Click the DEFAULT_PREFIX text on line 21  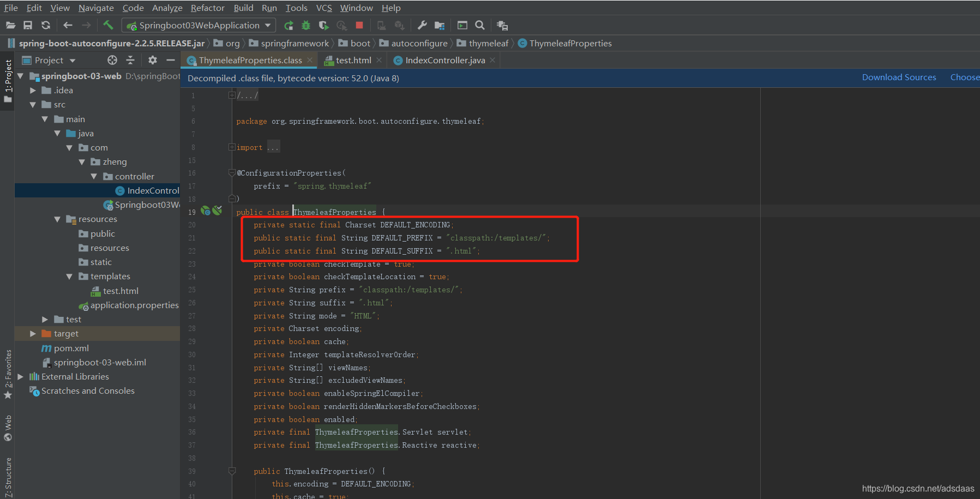(x=402, y=238)
